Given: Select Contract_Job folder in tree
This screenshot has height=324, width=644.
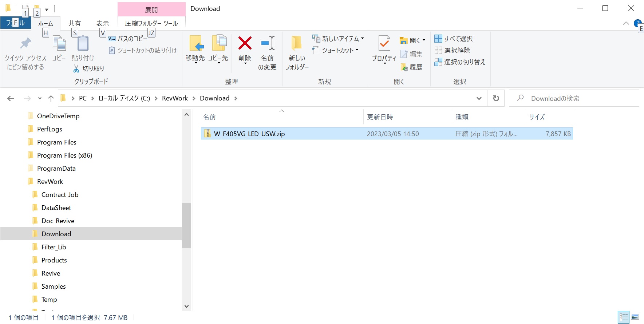Looking at the screenshot, I should coord(60,195).
